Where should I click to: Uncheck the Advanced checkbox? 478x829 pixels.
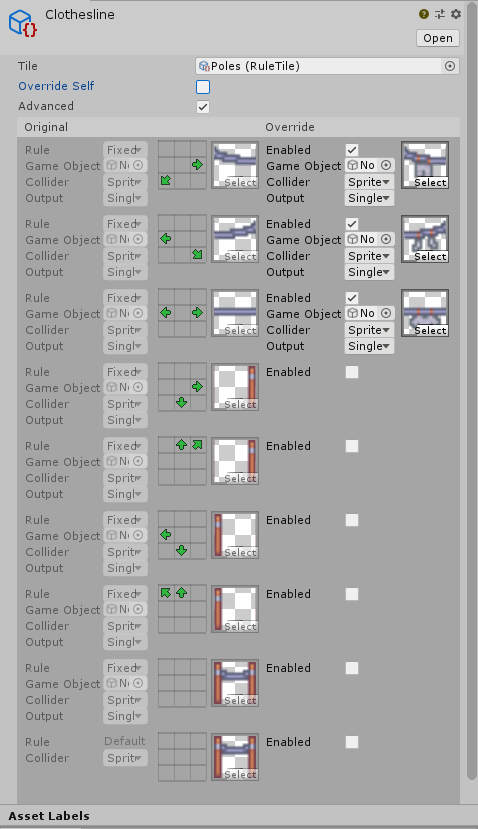coord(203,107)
